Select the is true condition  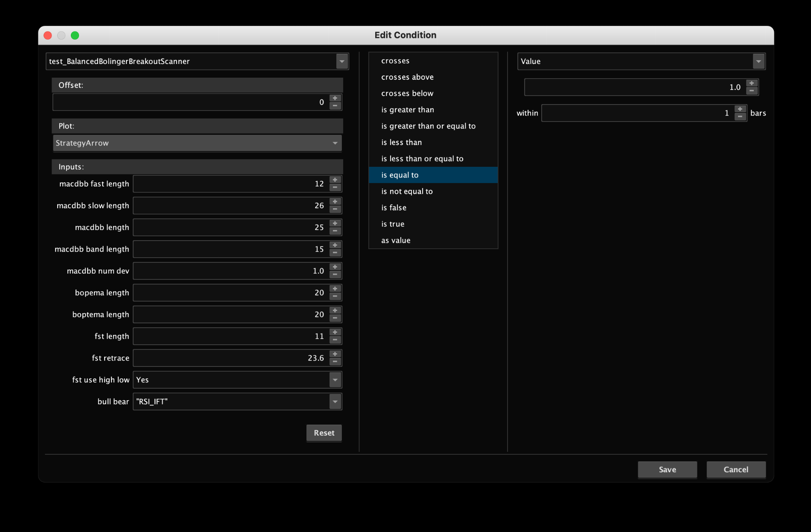[433, 224]
